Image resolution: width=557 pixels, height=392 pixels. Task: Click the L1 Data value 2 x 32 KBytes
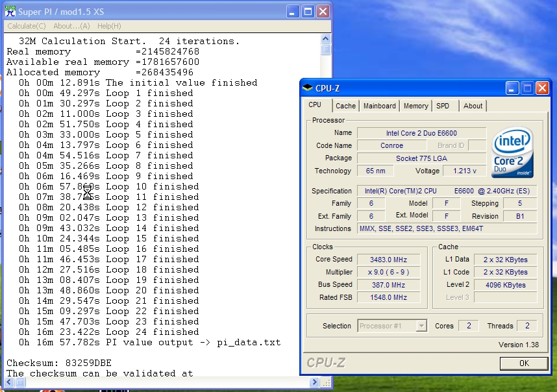coord(505,260)
